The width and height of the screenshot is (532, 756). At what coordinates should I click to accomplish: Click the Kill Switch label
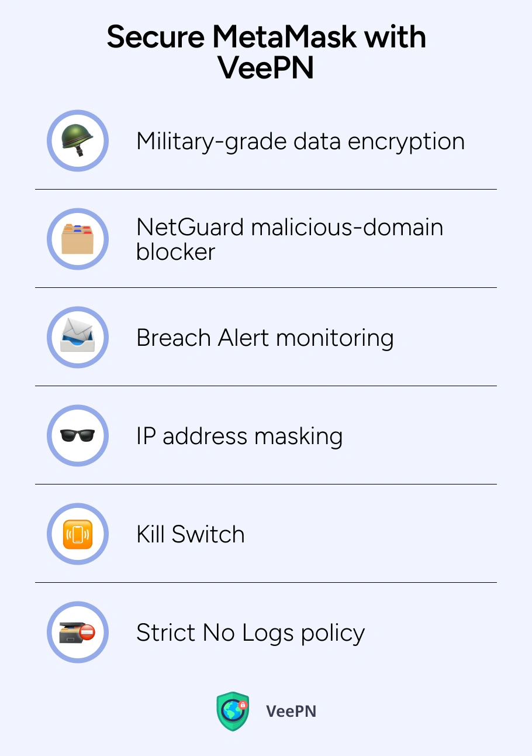click(x=190, y=535)
